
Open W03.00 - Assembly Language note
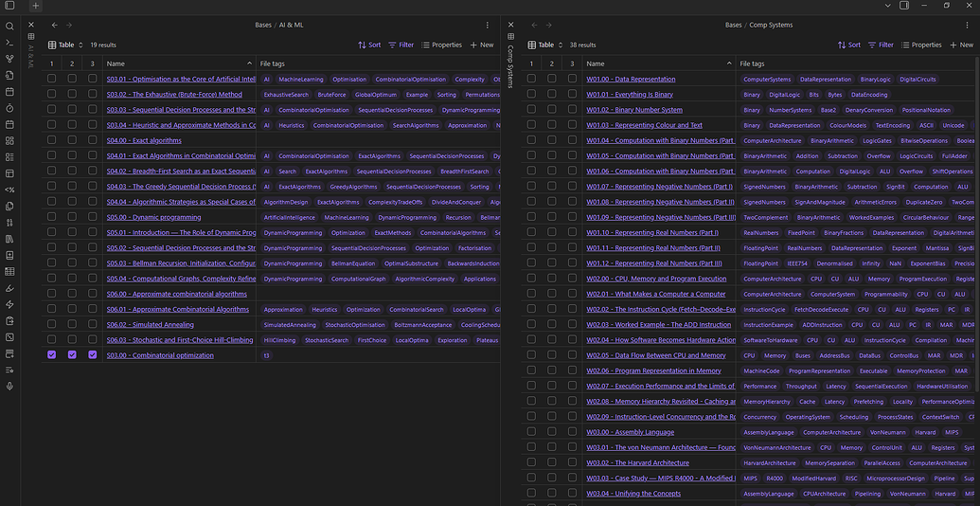pos(630,432)
